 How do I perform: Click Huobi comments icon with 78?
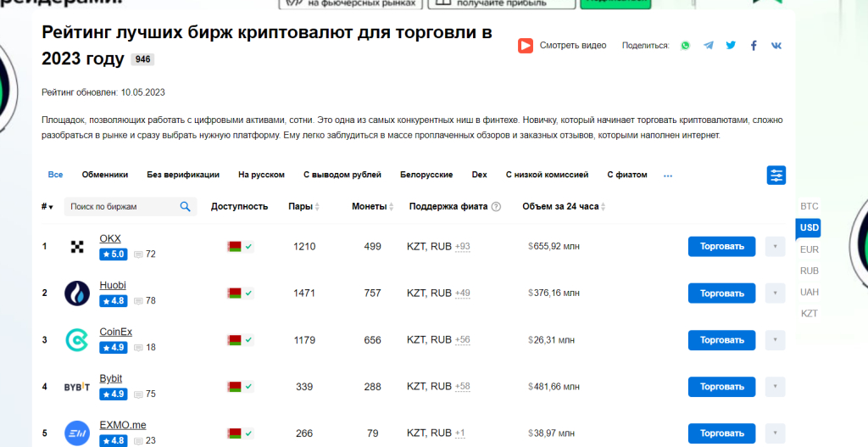pos(138,301)
